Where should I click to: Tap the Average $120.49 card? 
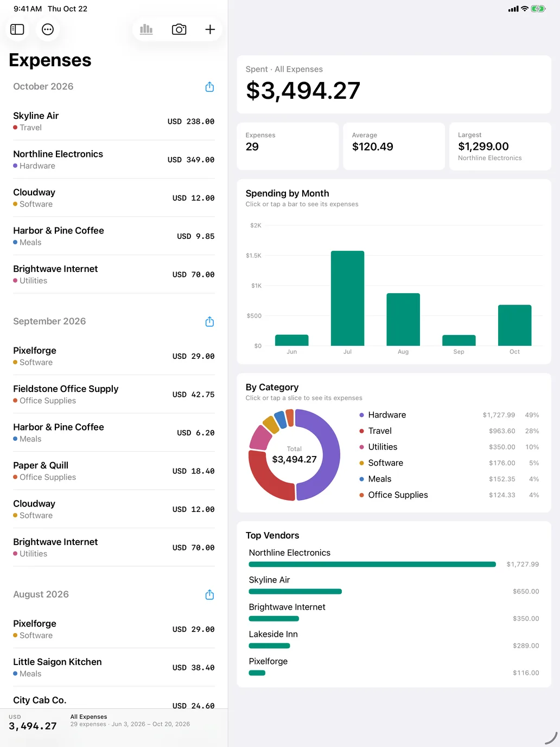[x=394, y=146]
